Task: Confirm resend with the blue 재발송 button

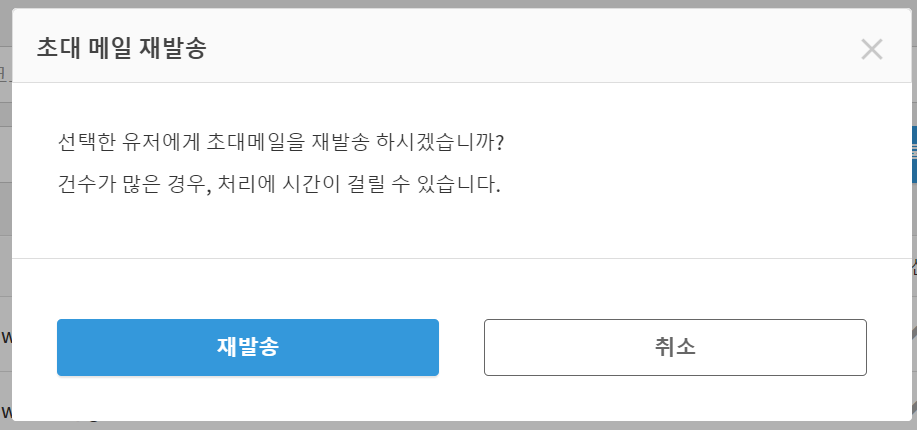Action: pos(247,347)
